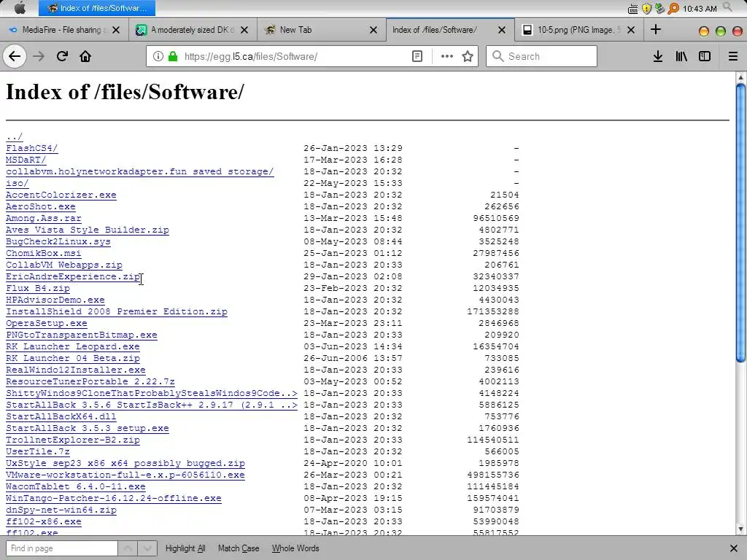The width and height of the screenshot is (747, 560).
Task: Click the taskbar Index of /files/Softwar... window button
Action: point(97,8)
